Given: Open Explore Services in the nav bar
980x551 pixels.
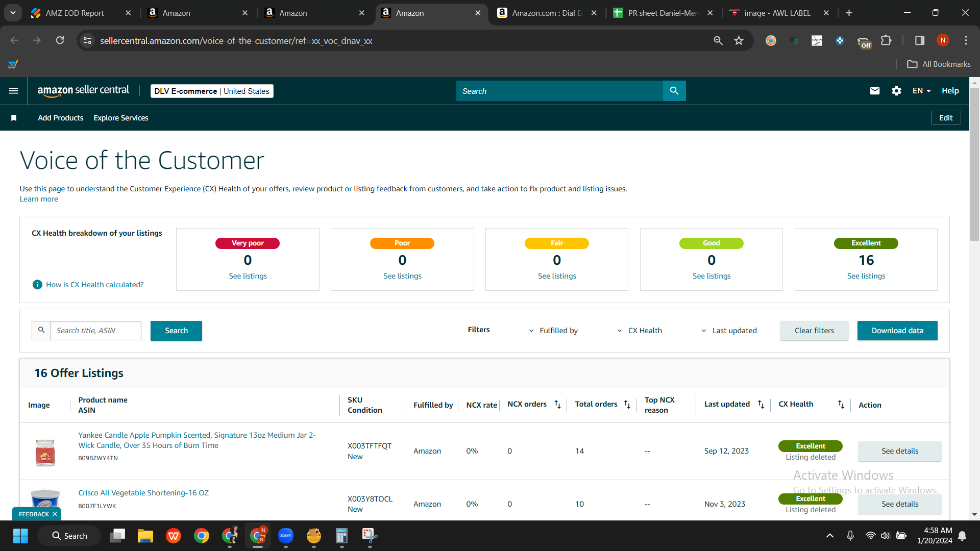Looking at the screenshot, I should [x=121, y=118].
